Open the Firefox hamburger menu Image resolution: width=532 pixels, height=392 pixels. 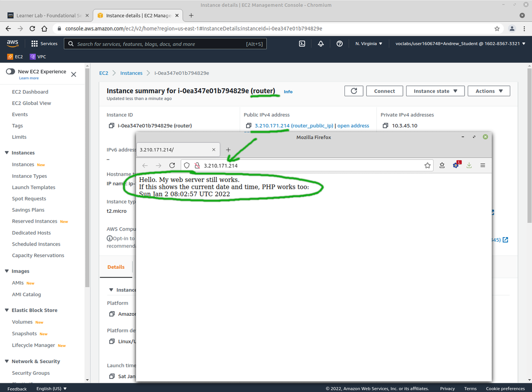(x=483, y=165)
